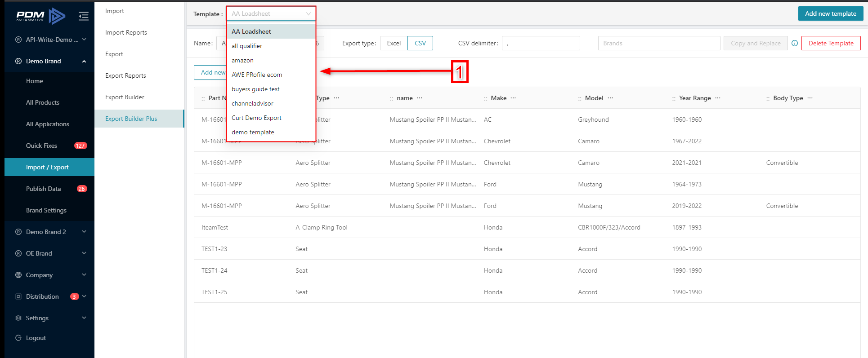Click the Brands input field
Screen dimensions: 868x358
coord(659,43)
